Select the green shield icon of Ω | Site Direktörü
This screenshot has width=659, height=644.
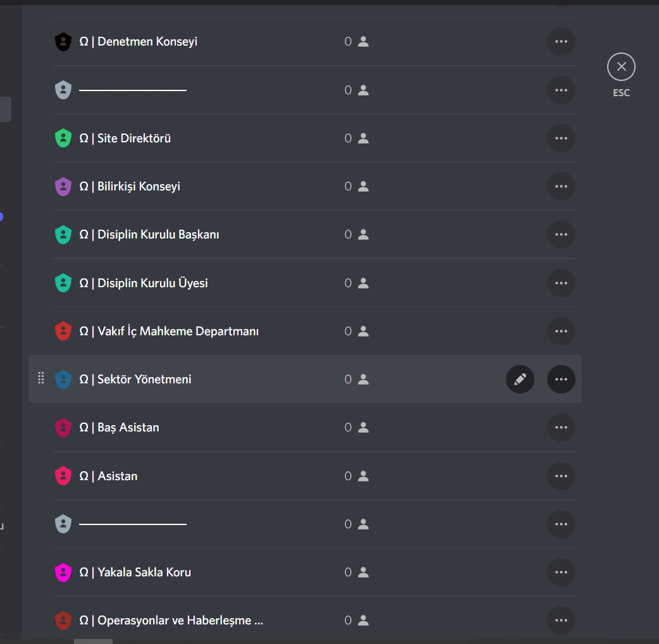(x=63, y=138)
